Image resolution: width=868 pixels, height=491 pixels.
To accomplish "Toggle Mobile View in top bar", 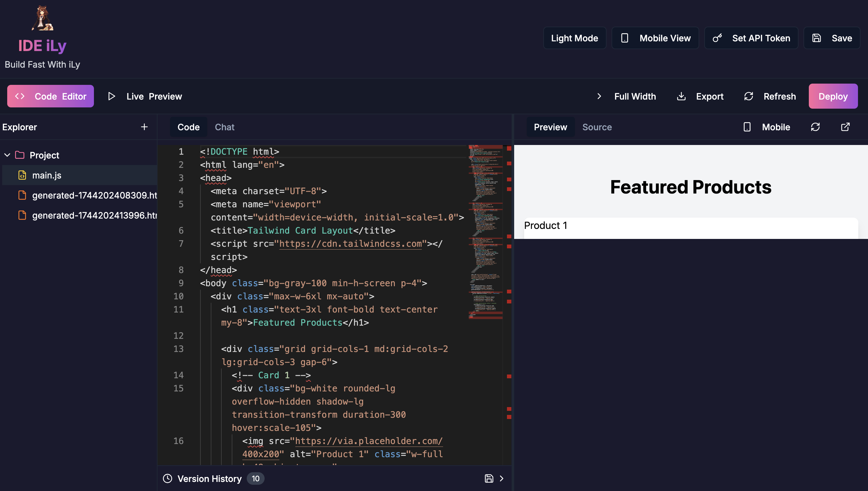I will pyautogui.click(x=655, y=38).
